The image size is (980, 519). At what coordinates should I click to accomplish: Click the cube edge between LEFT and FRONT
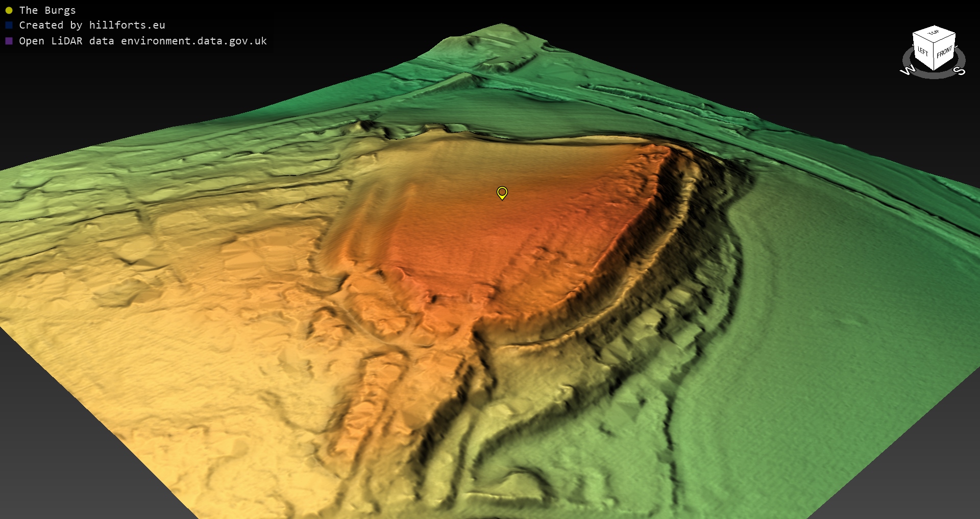click(934, 56)
